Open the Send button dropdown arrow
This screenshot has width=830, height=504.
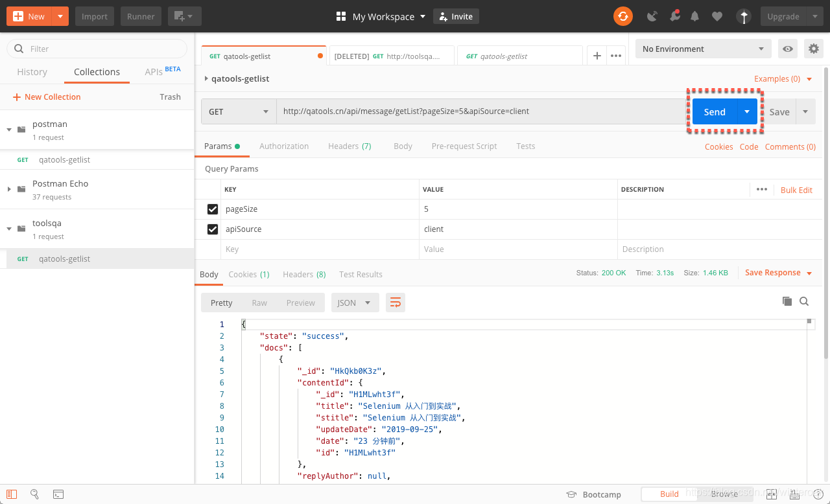747,111
